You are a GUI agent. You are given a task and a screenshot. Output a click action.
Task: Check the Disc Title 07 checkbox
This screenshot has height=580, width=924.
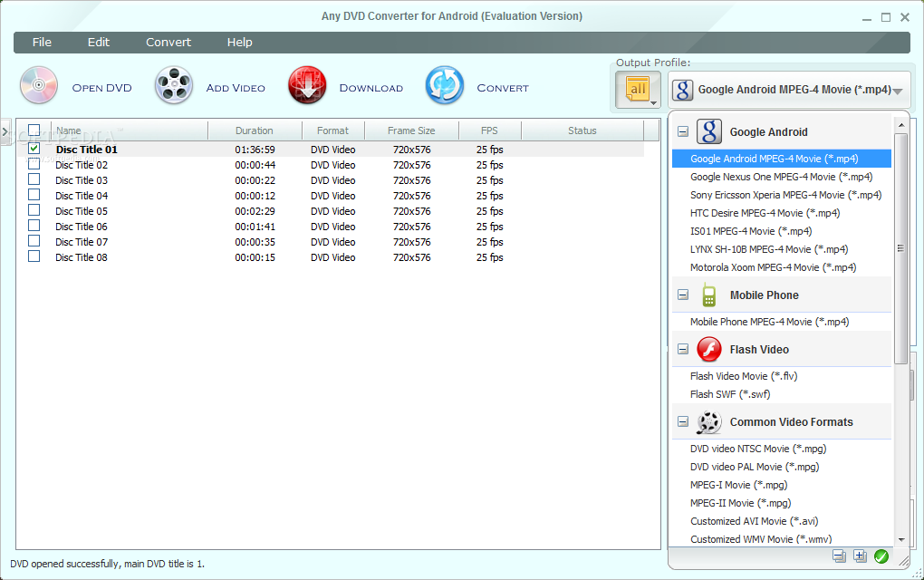coord(34,241)
